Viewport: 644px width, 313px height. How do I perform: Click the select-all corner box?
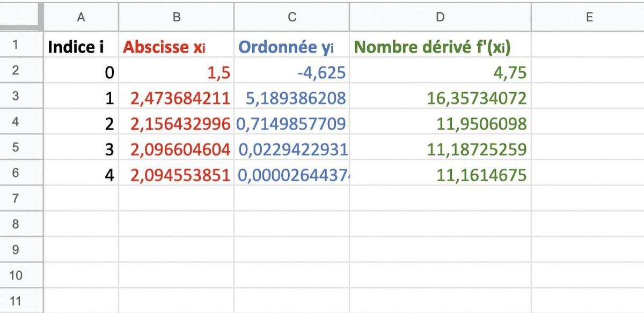coord(21,17)
